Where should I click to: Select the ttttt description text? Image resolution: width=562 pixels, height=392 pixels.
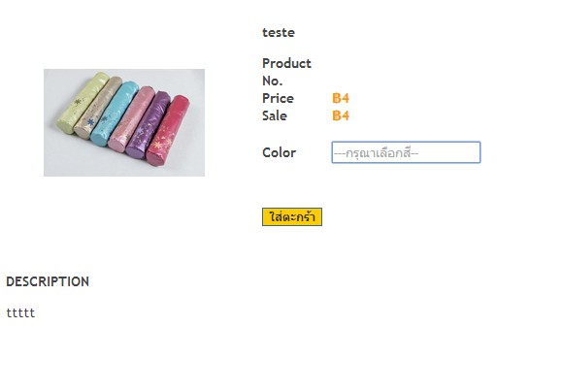[20, 313]
